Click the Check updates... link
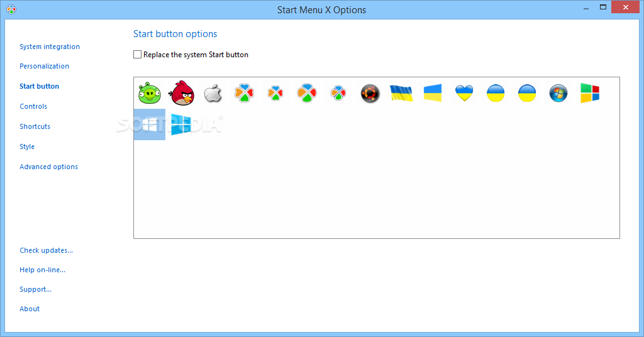This screenshot has width=644, height=337. click(x=47, y=250)
